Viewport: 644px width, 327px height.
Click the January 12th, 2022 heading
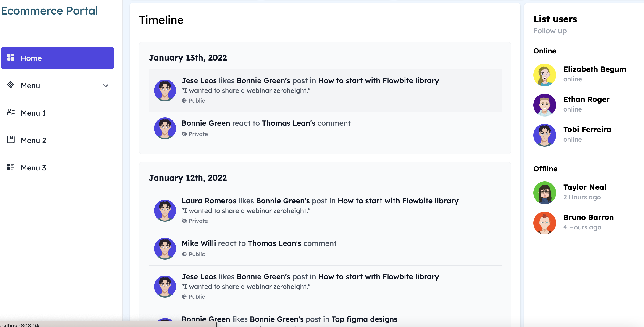[188, 178]
